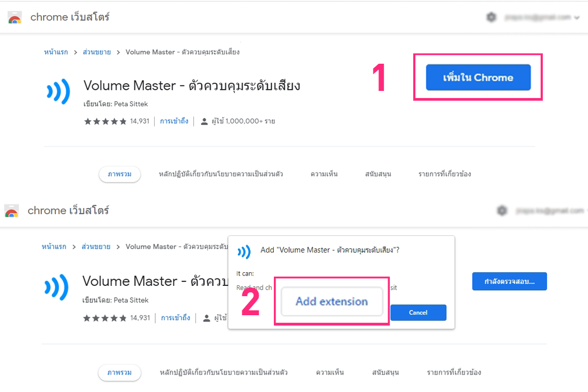This screenshot has height=392, width=588.
Task: Click the Volume Master icon beside เพิ่มใน Chrome page title
Action: tap(58, 91)
